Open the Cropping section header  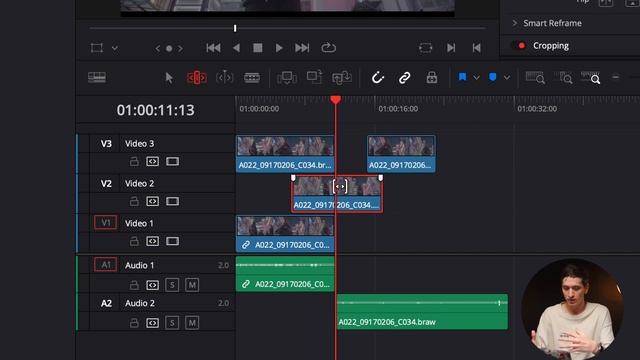click(x=551, y=46)
